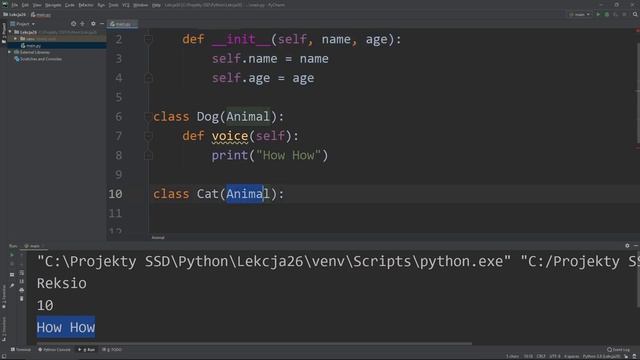Open Run panel settings gear
The width and height of the screenshot is (640, 360).
627,246
